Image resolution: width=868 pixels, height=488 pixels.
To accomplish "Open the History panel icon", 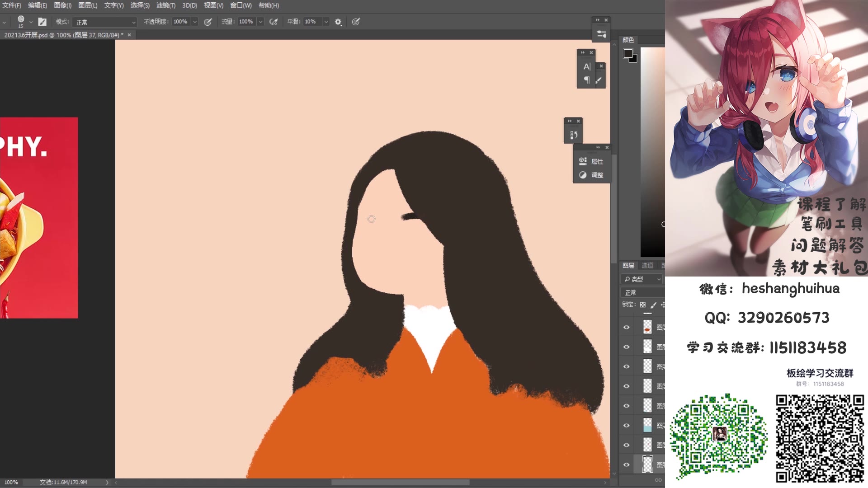I will (x=574, y=135).
